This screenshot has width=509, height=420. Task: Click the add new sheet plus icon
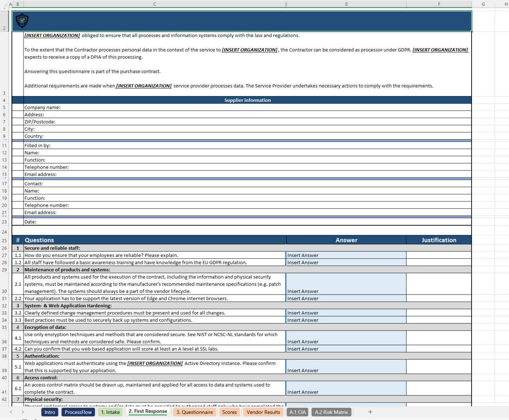click(x=369, y=412)
